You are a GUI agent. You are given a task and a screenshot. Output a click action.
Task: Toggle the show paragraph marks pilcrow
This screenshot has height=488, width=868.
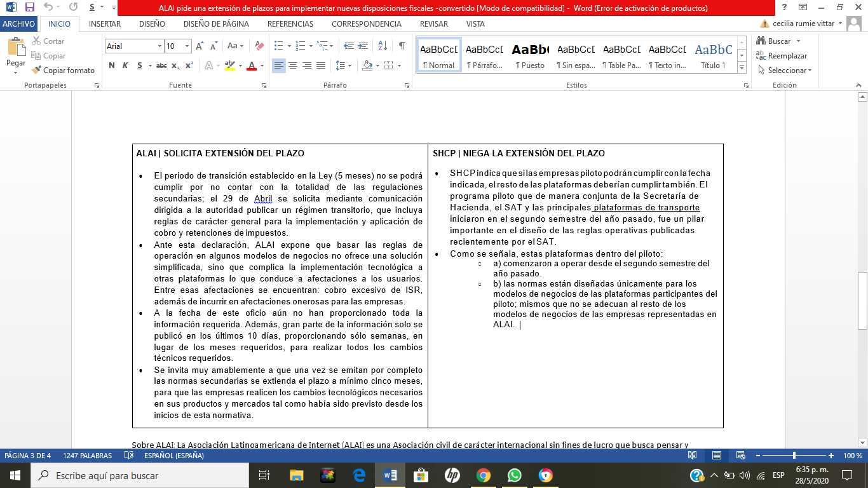click(402, 46)
